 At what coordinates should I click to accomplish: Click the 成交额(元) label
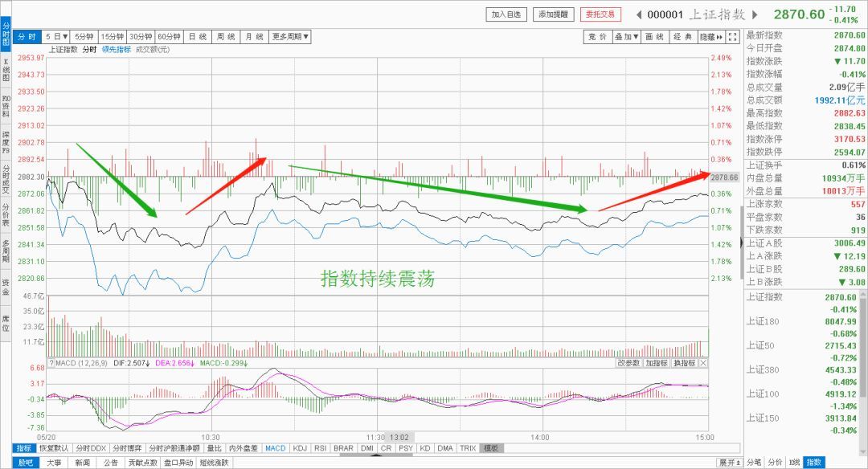point(153,49)
